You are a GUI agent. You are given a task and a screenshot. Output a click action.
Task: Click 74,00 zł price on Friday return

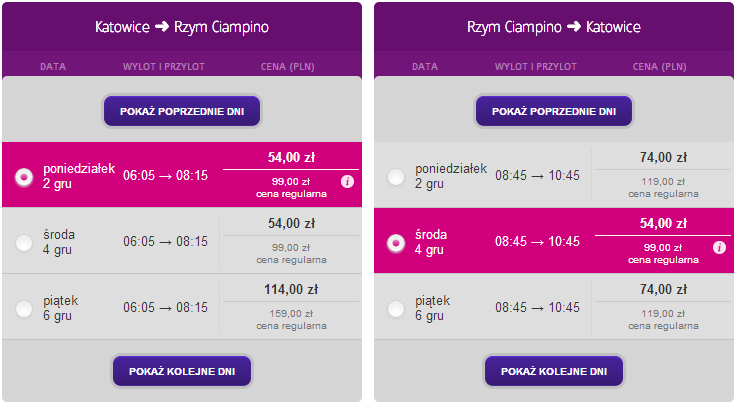[663, 289]
